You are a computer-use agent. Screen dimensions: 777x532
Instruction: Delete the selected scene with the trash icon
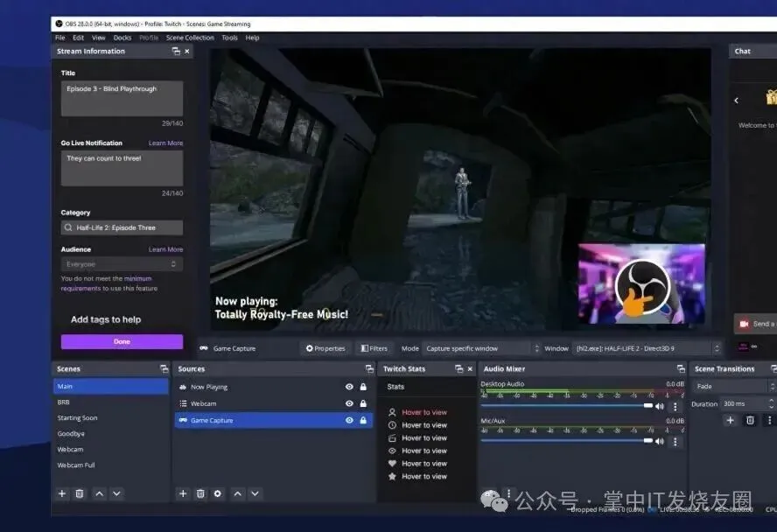point(80,493)
